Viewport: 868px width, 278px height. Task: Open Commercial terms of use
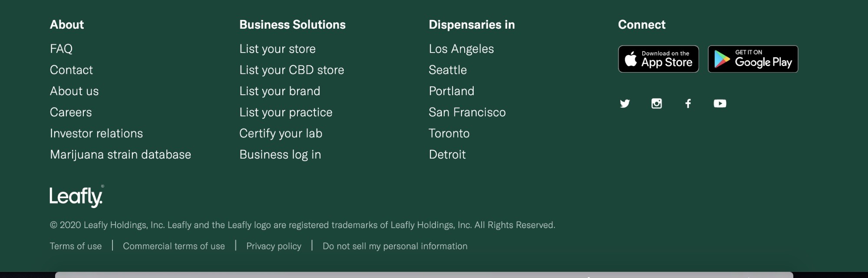(174, 246)
